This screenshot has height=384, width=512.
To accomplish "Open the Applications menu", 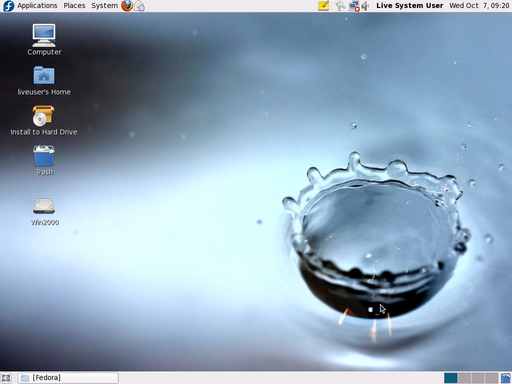I will (37, 6).
